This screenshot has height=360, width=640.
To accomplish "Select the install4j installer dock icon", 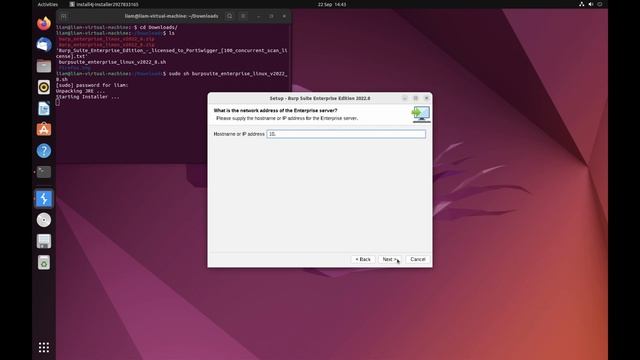I will (44, 199).
